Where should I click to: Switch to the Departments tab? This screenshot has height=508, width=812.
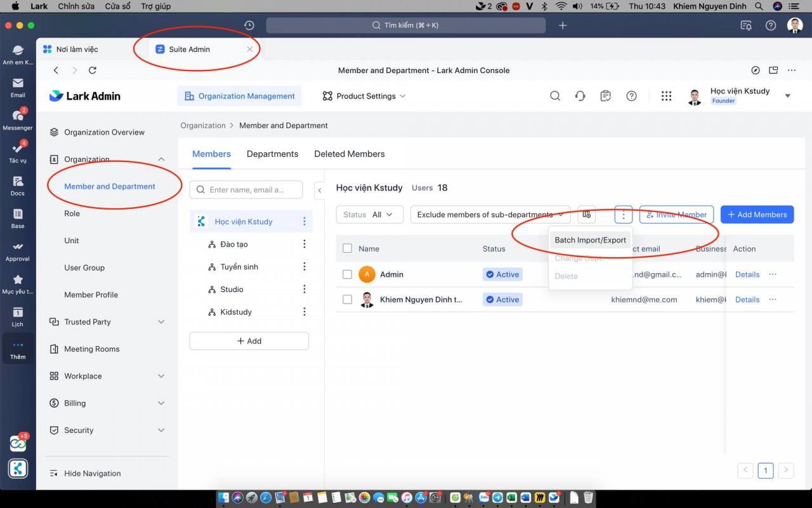point(272,154)
